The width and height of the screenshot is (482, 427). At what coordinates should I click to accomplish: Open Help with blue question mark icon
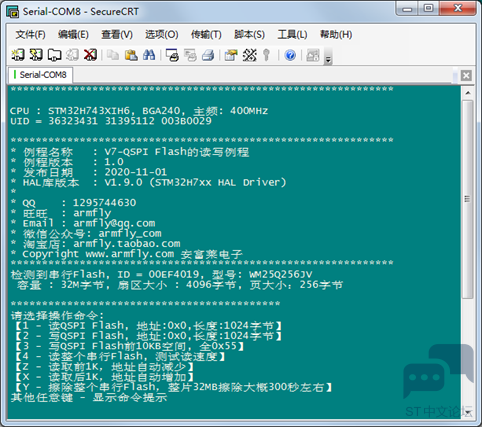(x=290, y=55)
